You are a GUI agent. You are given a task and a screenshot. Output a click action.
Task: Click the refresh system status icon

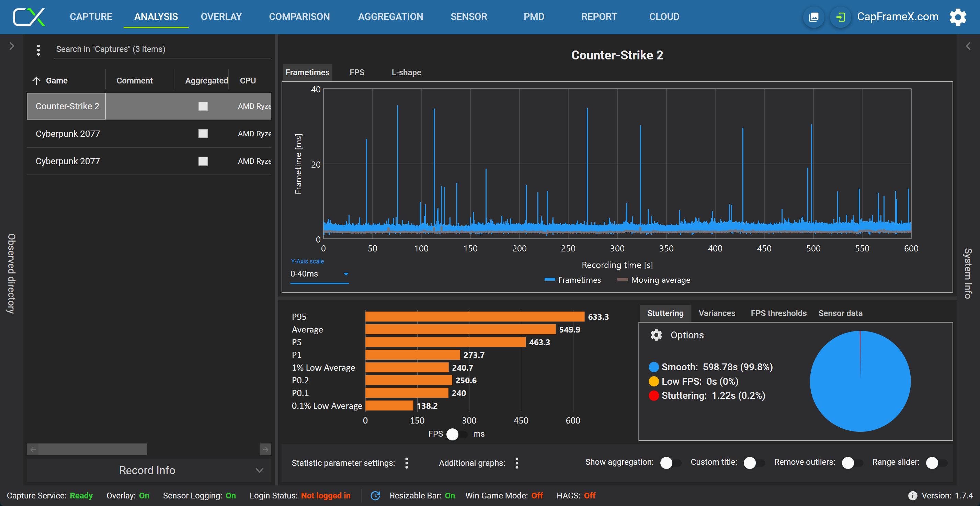coord(375,495)
